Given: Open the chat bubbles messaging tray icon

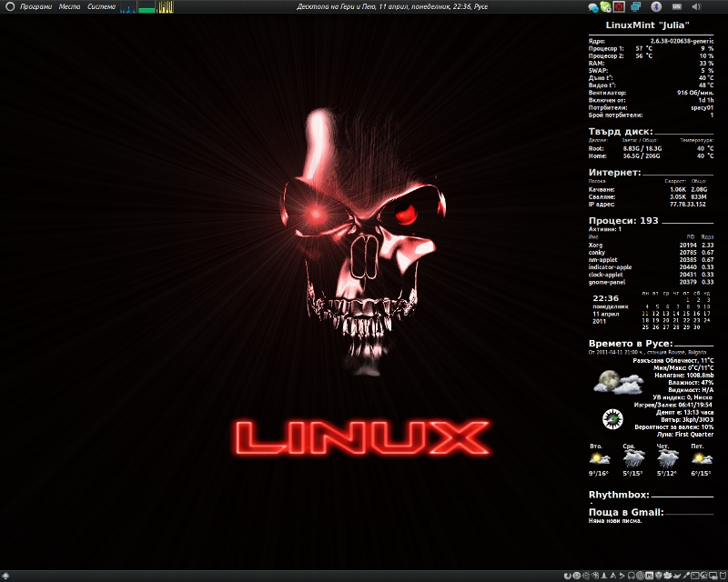Looking at the screenshot, I should [593, 7].
